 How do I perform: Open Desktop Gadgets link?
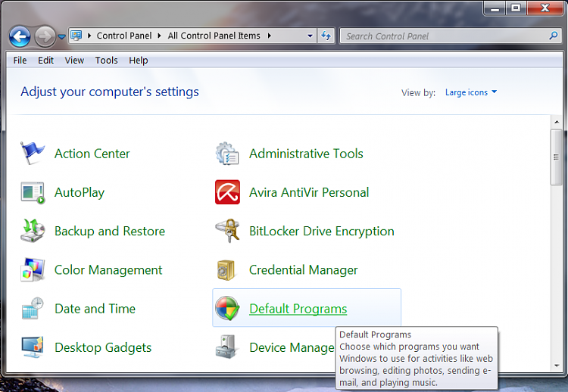(x=103, y=347)
